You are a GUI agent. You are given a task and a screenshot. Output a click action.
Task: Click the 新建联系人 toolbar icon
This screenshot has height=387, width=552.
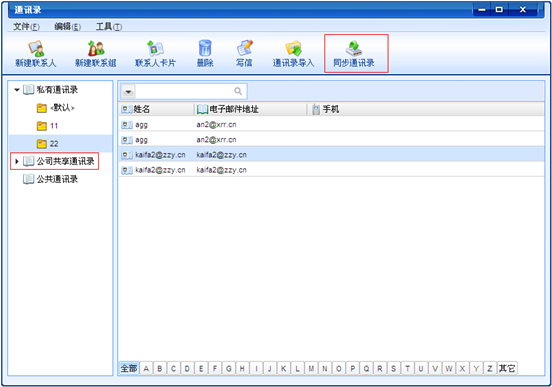tap(36, 49)
